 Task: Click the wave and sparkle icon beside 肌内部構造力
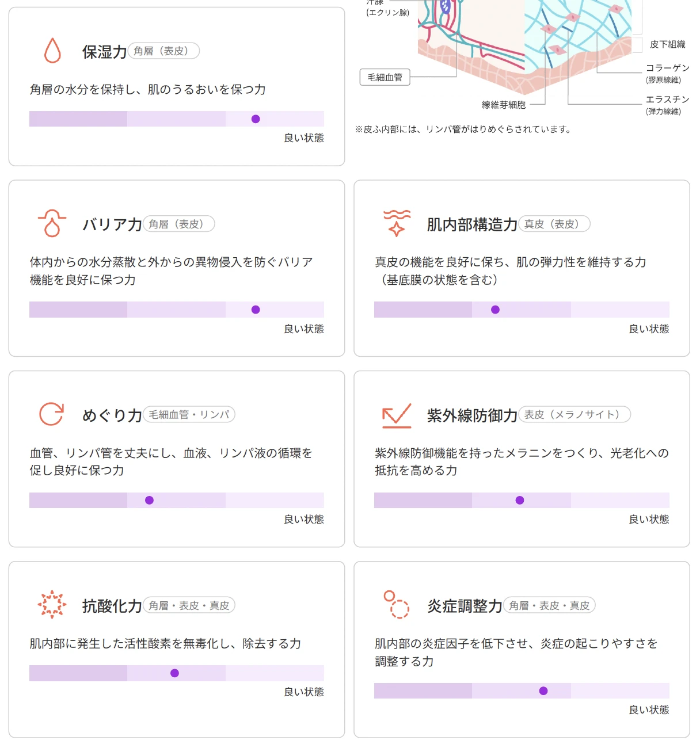[397, 224]
